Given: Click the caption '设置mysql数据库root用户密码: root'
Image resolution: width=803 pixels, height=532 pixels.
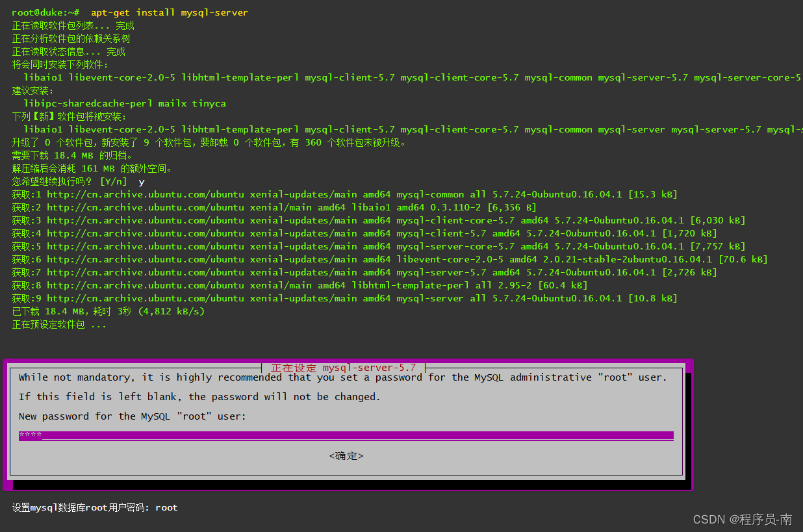Looking at the screenshot, I should [x=95, y=507].
